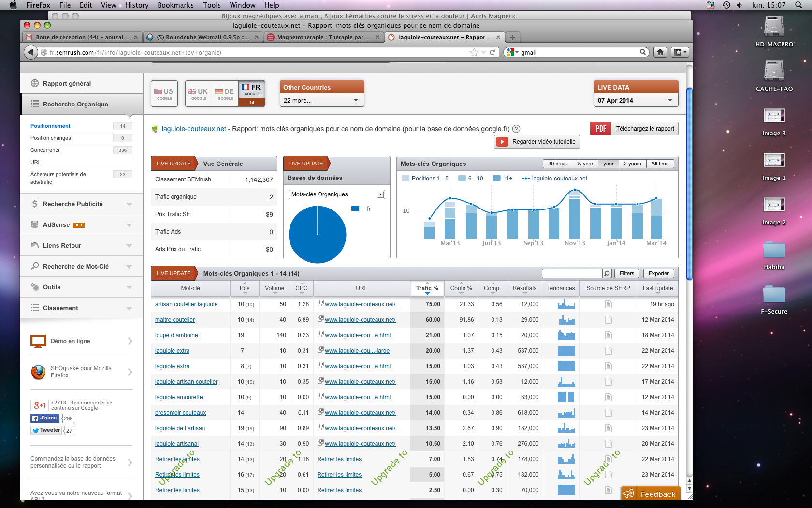Image resolution: width=812 pixels, height=508 pixels.
Task: Select the UK Google database
Action: point(199,93)
